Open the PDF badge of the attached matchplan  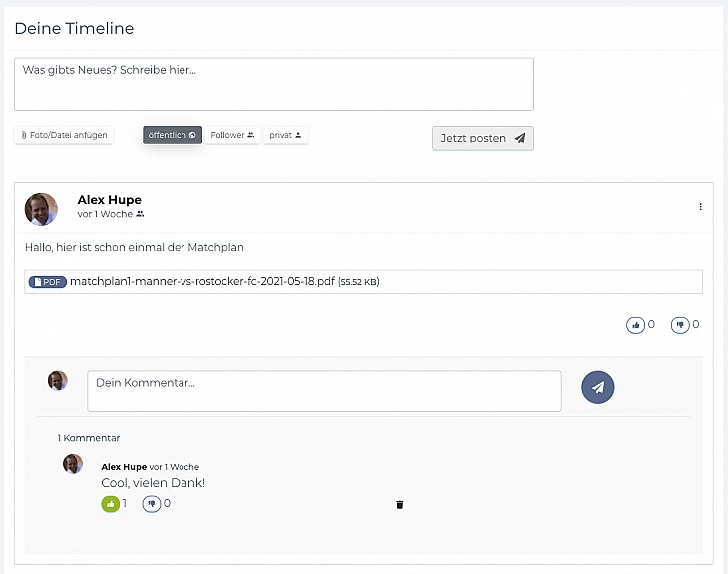coord(47,282)
